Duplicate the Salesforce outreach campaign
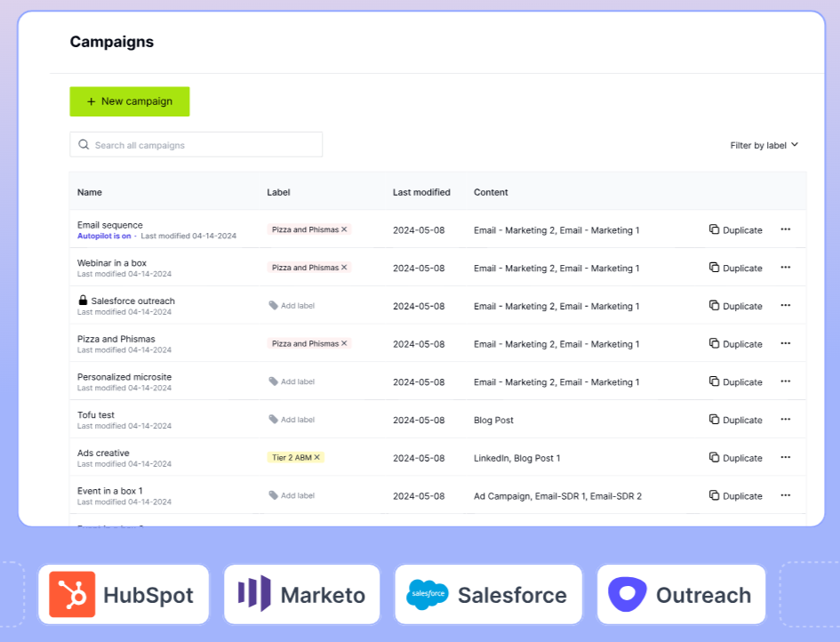 735,306
